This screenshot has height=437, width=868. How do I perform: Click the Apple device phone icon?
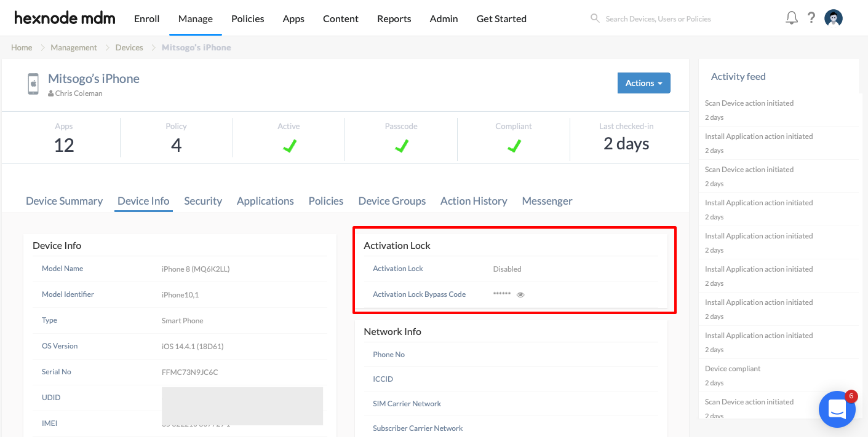33,84
